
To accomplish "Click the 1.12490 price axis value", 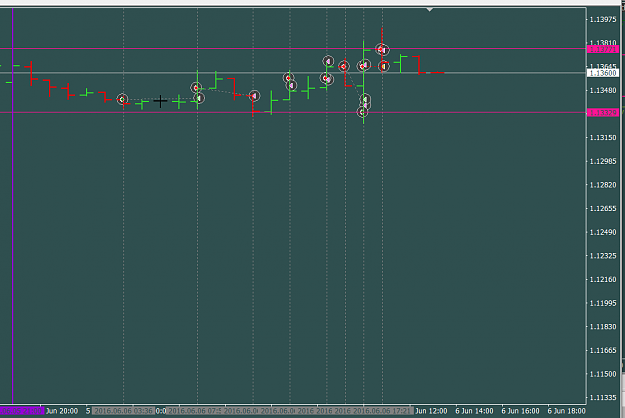I will click(x=603, y=232).
